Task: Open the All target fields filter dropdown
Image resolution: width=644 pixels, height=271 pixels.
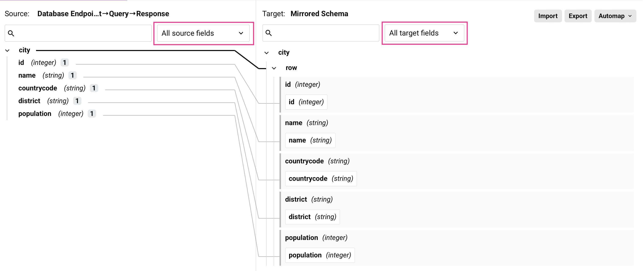Action: click(x=424, y=33)
